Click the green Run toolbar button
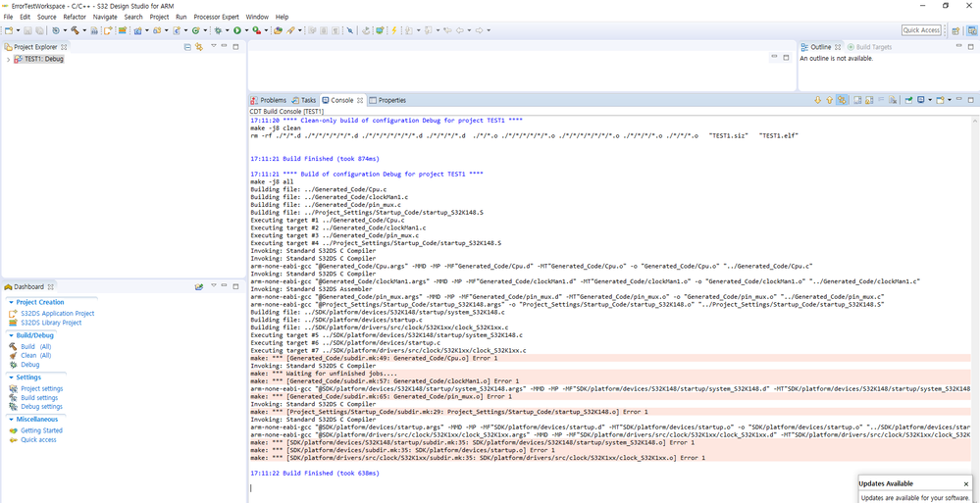 [236, 30]
